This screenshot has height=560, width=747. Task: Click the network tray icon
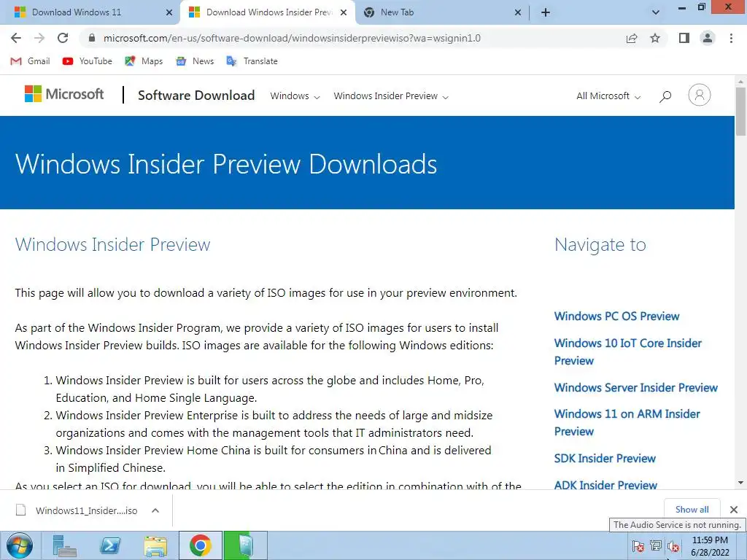[x=656, y=546]
